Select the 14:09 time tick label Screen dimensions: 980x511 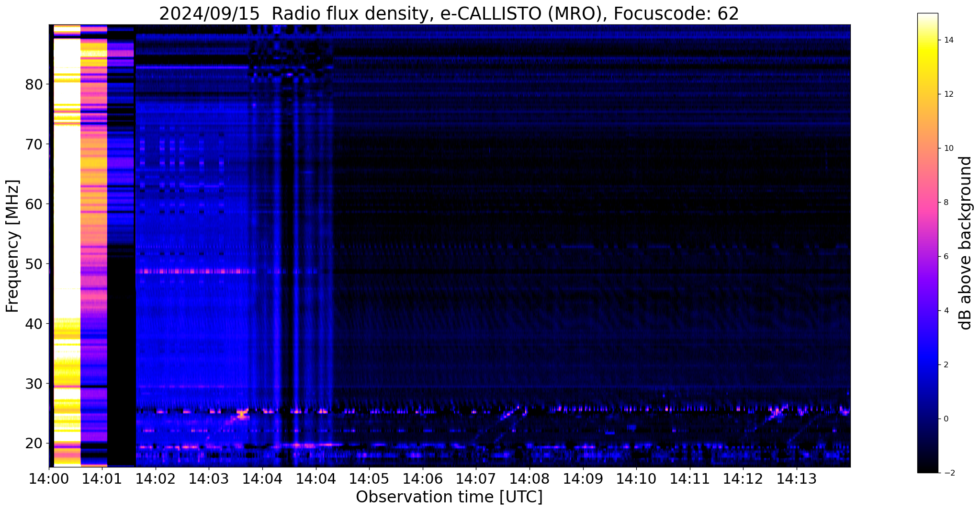(583, 478)
